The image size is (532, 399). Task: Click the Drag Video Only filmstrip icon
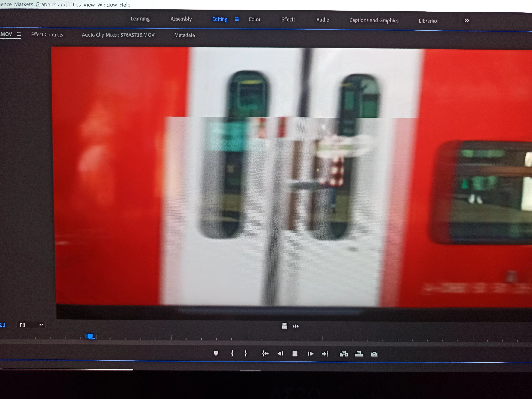pos(284,326)
